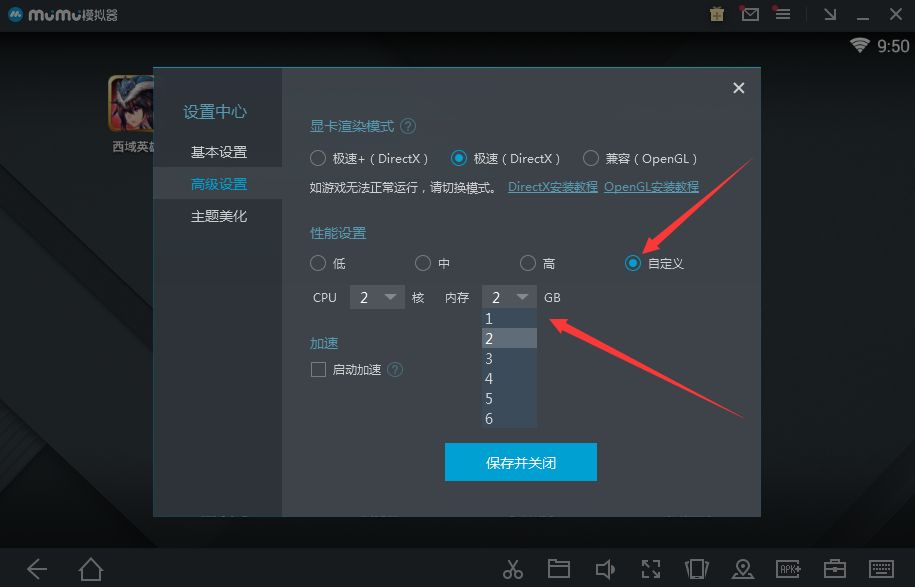This screenshot has width=915, height=587.
Task: Click the Android back arrow button
Action: pos(37,569)
